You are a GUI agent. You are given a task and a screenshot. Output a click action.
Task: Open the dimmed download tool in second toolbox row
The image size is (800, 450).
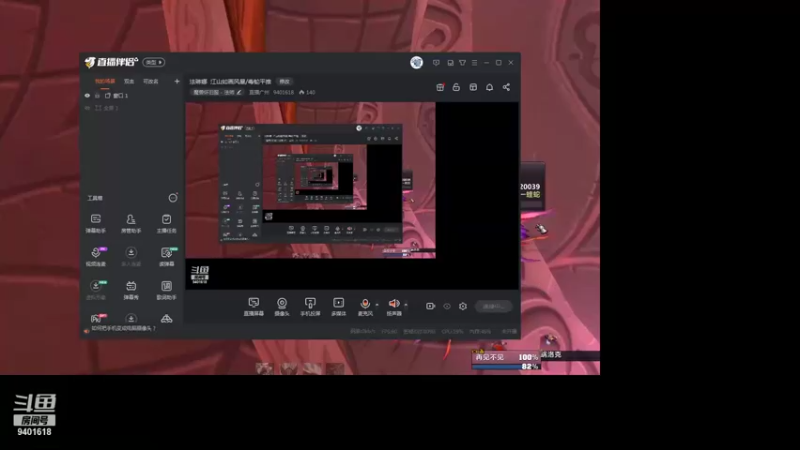click(131, 257)
